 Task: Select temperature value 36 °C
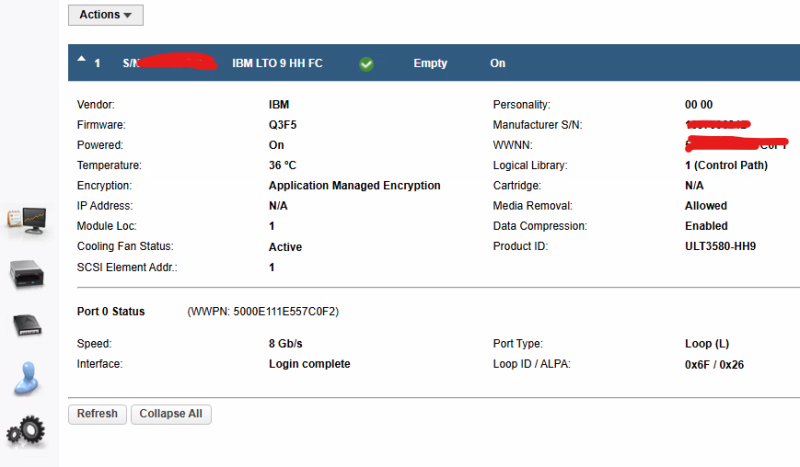click(x=282, y=165)
